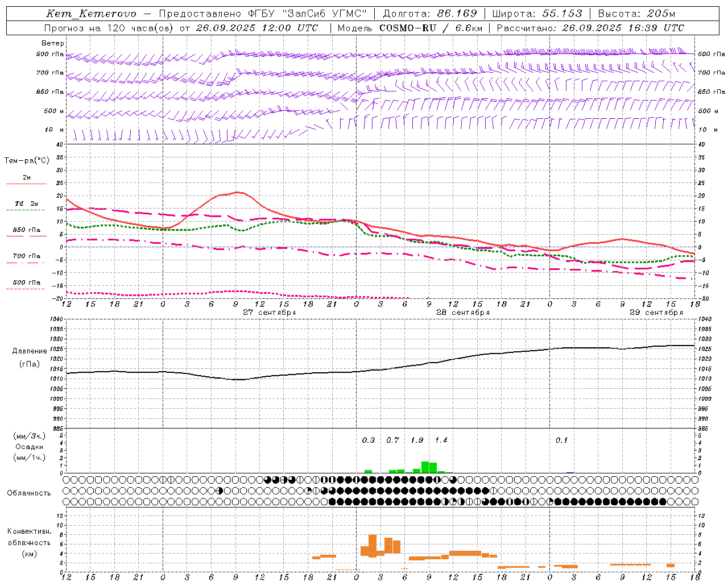Click the tallest green precipitation bar

pyautogui.click(x=425, y=467)
